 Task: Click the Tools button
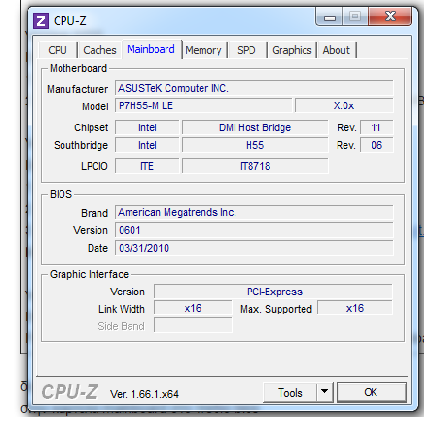pyautogui.click(x=290, y=393)
